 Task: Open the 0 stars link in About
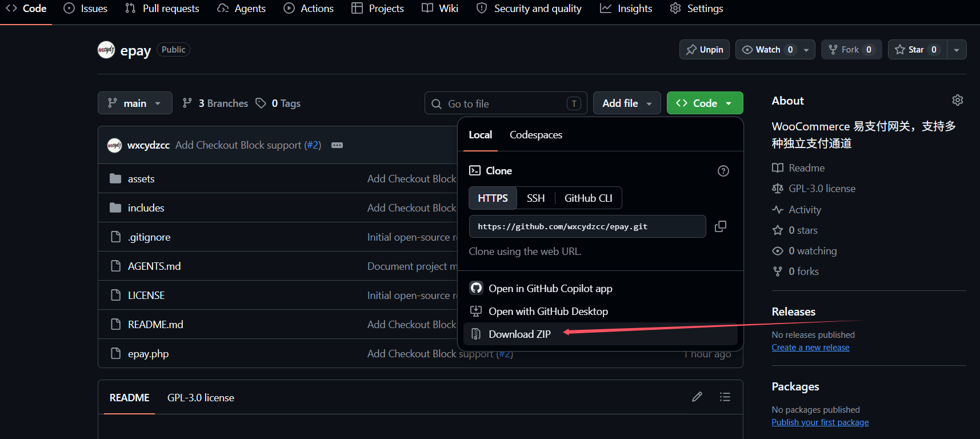(x=795, y=230)
